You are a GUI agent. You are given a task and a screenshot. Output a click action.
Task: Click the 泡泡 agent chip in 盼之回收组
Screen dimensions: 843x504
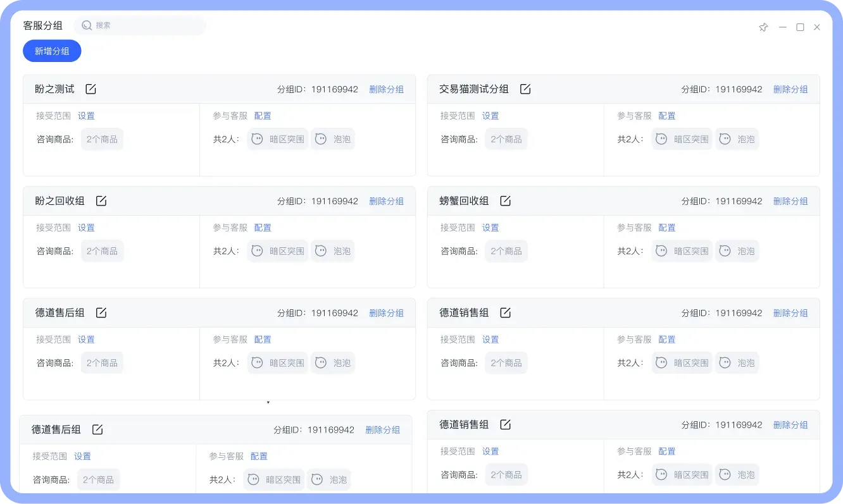[333, 251]
